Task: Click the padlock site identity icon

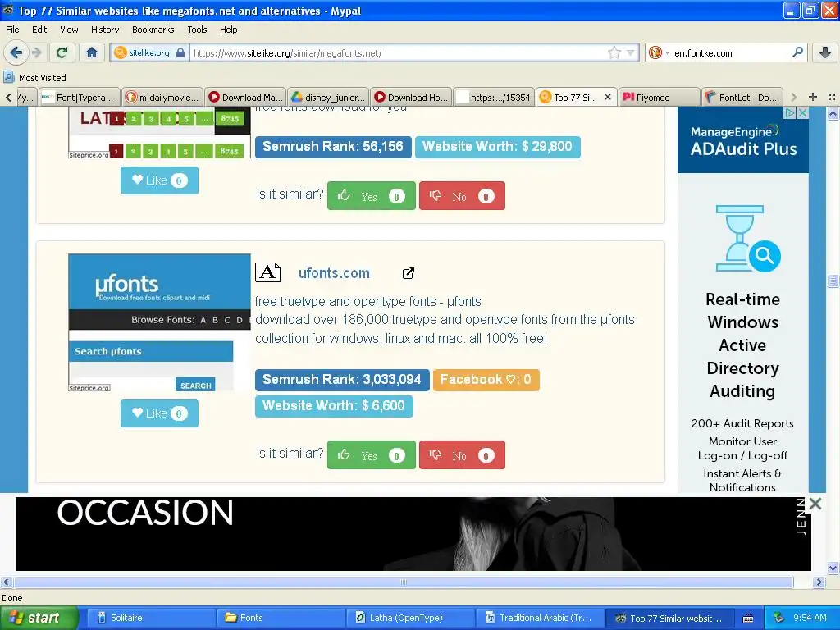Action: tap(180, 52)
